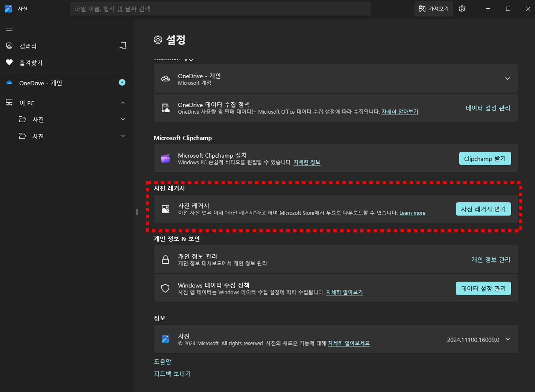Open the 자세히 알아보세요 link about new features

[x=349, y=343]
